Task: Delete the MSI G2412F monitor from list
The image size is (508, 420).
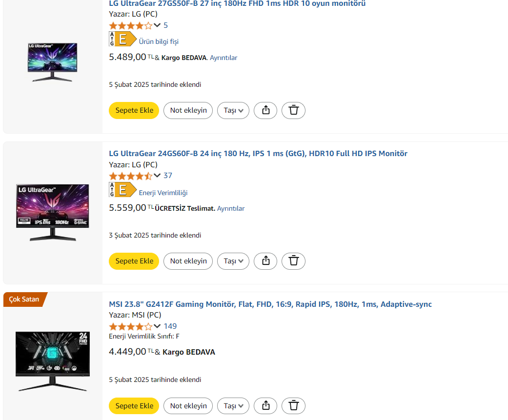Action: tap(293, 406)
